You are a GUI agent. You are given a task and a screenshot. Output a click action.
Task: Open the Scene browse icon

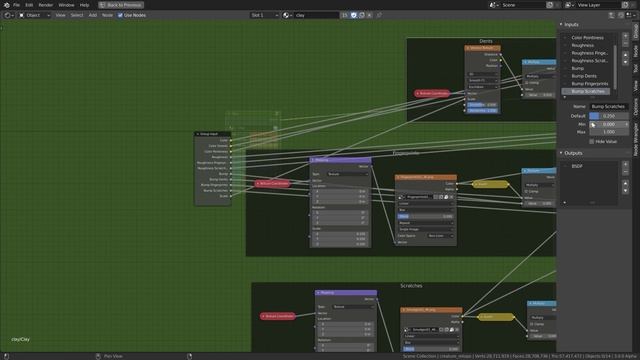pyautogui.click(x=494, y=5)
